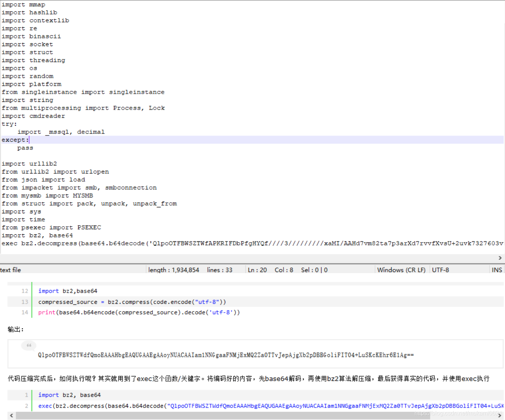Screen dimensions: 505x420
Task: Click line number 12 in code block
Action: tap(25, 291)
